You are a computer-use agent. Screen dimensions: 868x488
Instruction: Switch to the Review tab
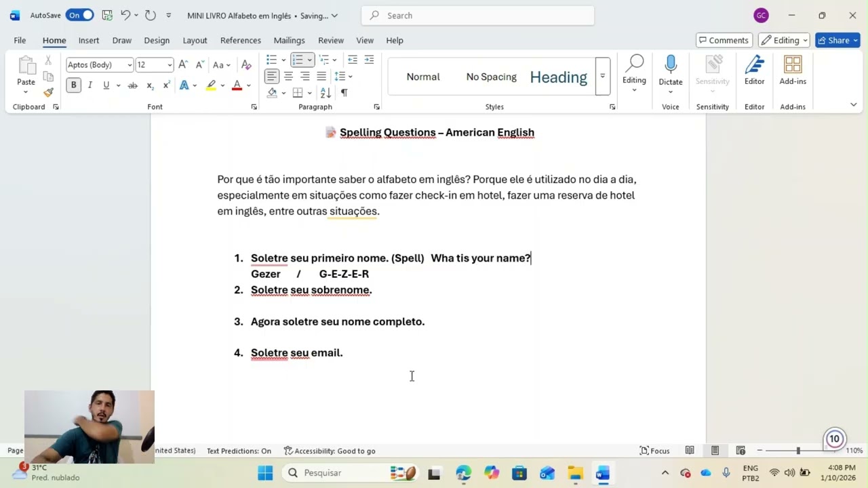tap(331, 40)
